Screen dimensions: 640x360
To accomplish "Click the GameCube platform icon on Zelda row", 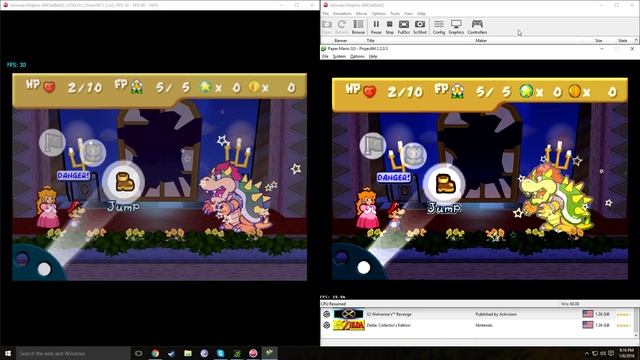I will click(x=327, y=325).
